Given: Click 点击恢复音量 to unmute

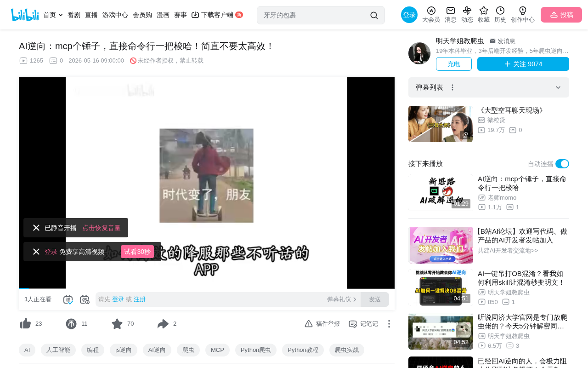Looking at the screenshot, I should pyautogui.click(x=102, y=228).
